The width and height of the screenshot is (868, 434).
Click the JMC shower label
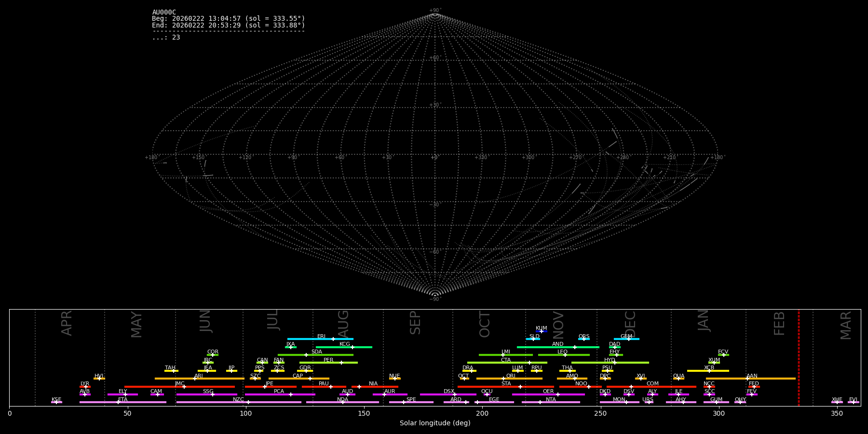coord(179,384)
